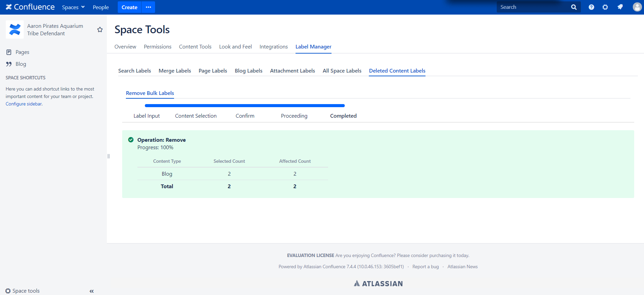The width and height of the screenshot is (644, 295).
Task: Open the Attachment Labels sub-tab
Action: click(292, 71)
